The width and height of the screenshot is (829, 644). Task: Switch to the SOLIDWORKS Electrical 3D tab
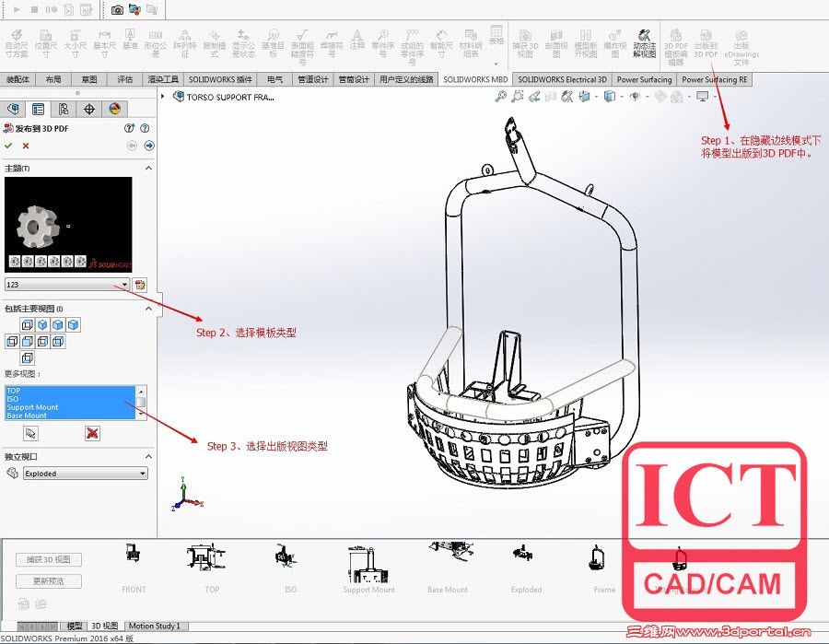562,79
